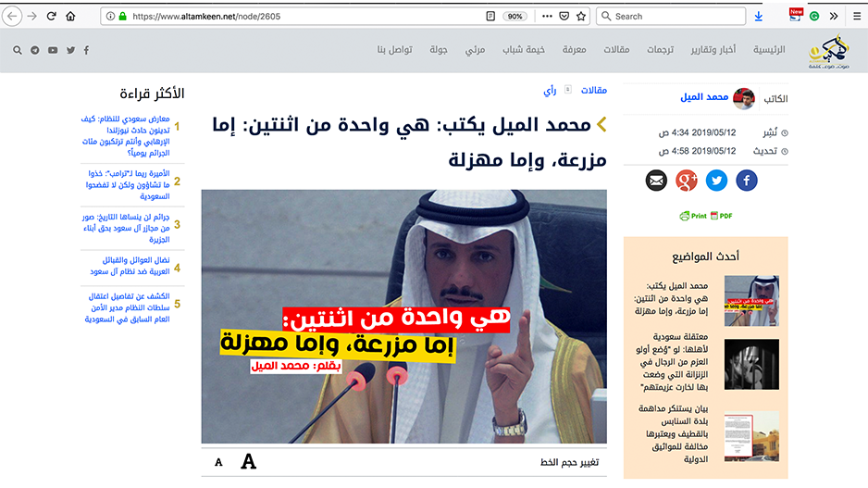Go to ترجمات in the navigation bar
The height and width of the screenshot is (488, 868).
tap(660, 50)
